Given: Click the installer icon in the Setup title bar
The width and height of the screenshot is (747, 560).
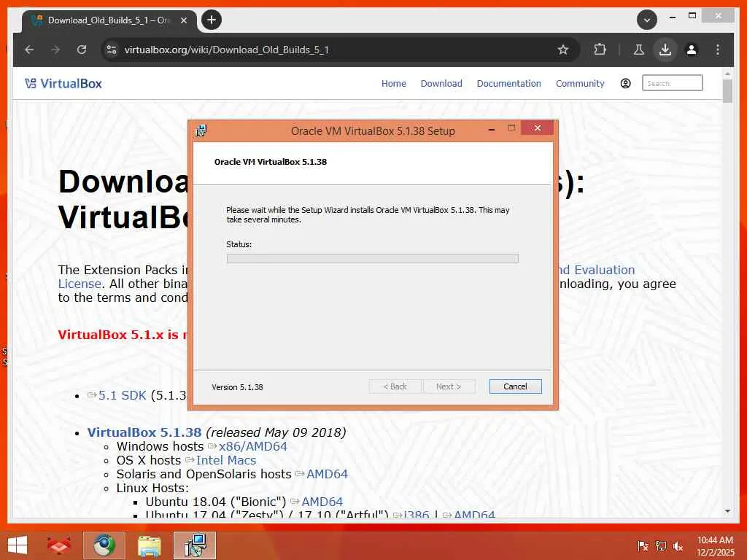Looking at the screenshot, I should point(201,131).
